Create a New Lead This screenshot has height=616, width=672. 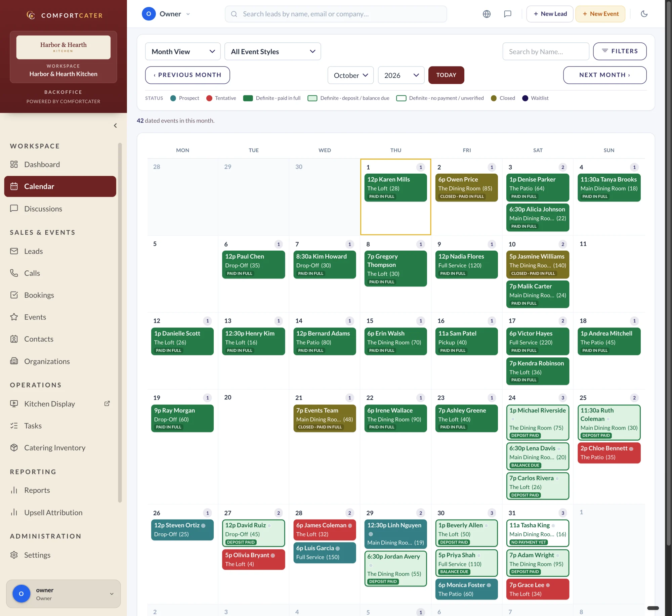click(550, 14)
